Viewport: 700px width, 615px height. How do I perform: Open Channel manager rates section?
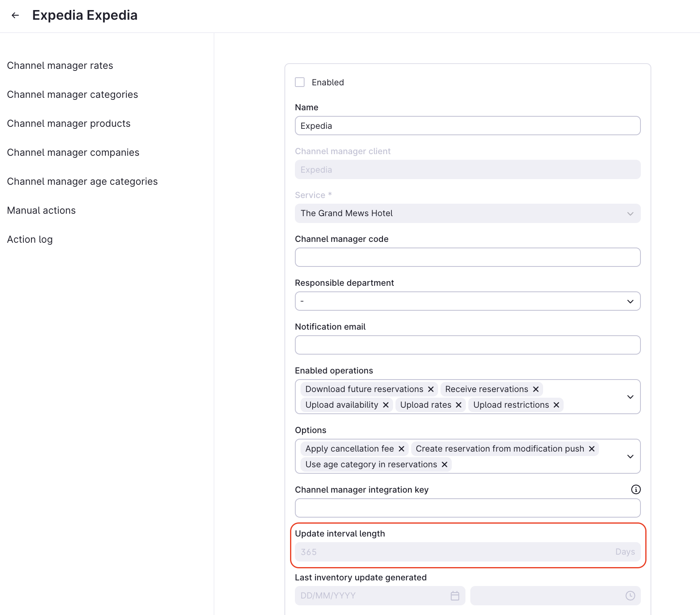[60, 65]
